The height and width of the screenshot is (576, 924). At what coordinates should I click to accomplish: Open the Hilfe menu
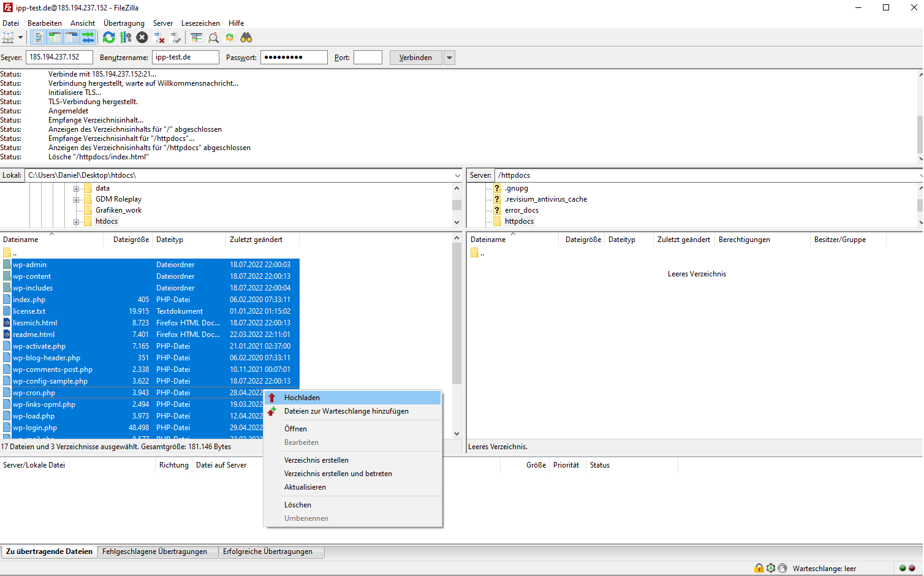tap(237, 23)
